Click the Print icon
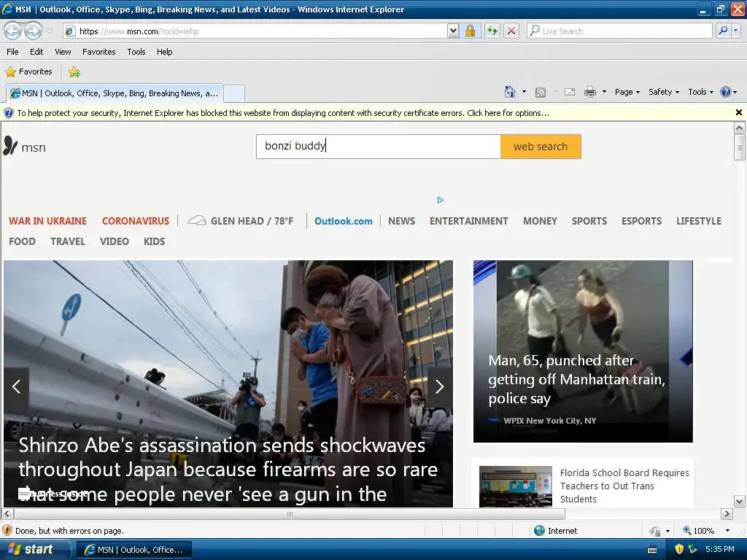This screenshot has width=747, height=560. [x=590, y=93]
